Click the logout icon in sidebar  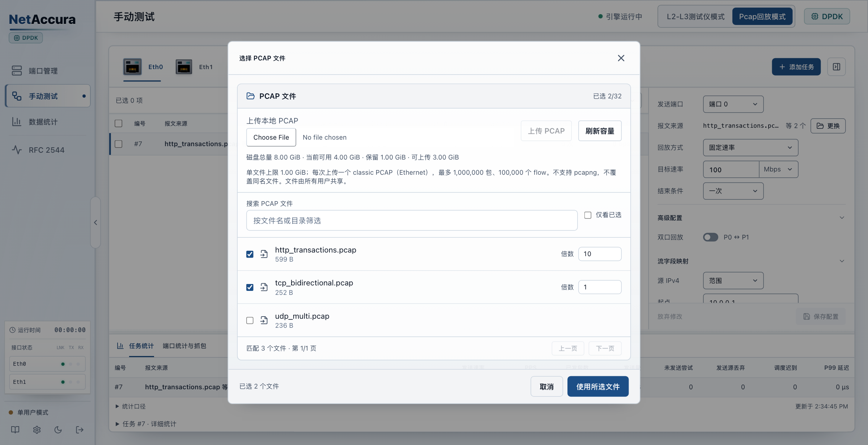pos(80,430)
